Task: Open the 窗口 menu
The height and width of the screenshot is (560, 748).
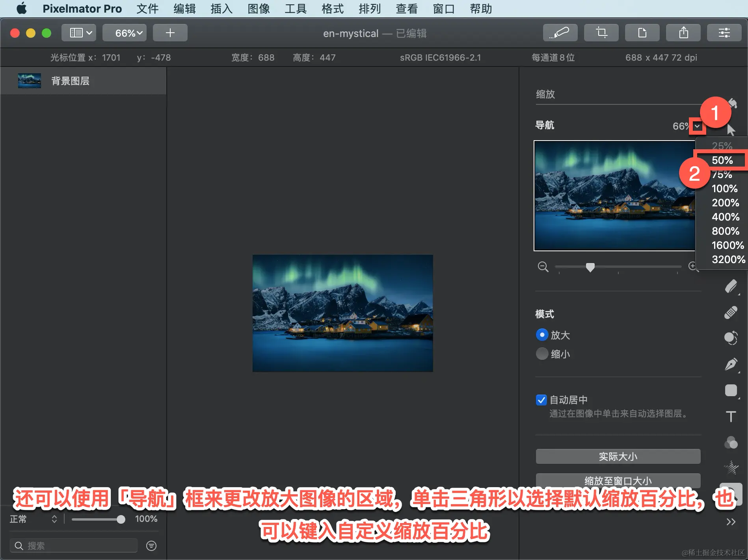Action: [x=444, y=9]
